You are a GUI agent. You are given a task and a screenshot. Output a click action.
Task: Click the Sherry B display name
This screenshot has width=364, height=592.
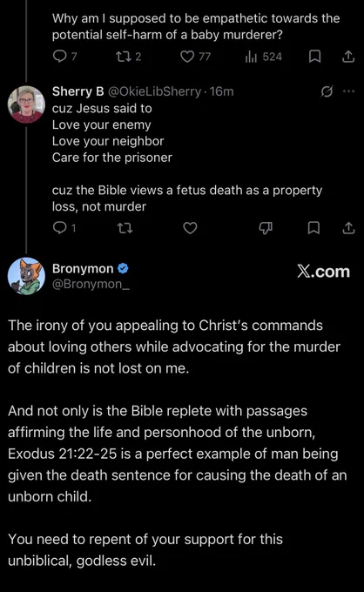pyautogui.click(x=78, y=91)
